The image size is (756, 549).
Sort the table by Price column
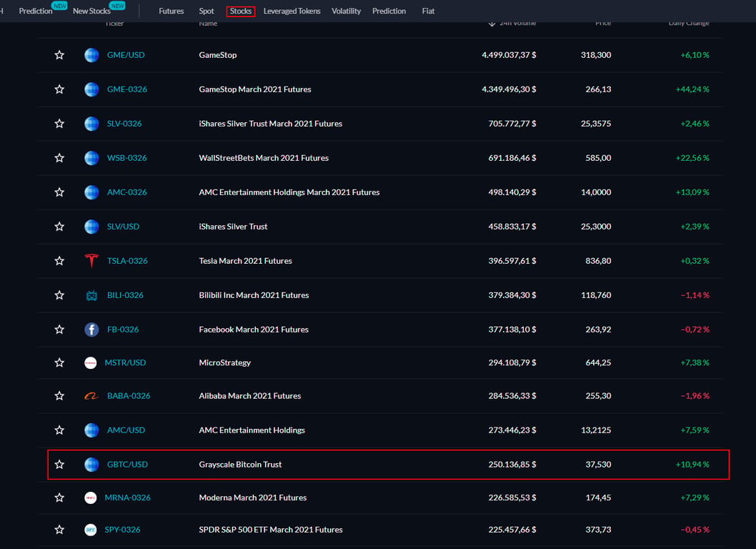point(603,23)
